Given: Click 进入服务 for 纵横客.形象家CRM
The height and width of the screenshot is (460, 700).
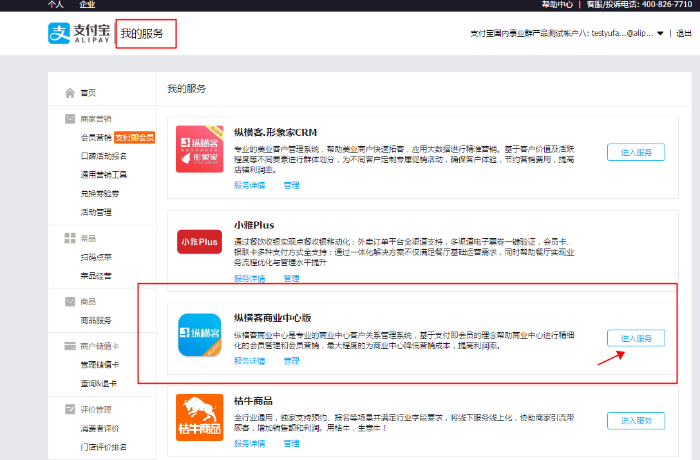Looking at the screenshot, I should pos(636,152).
